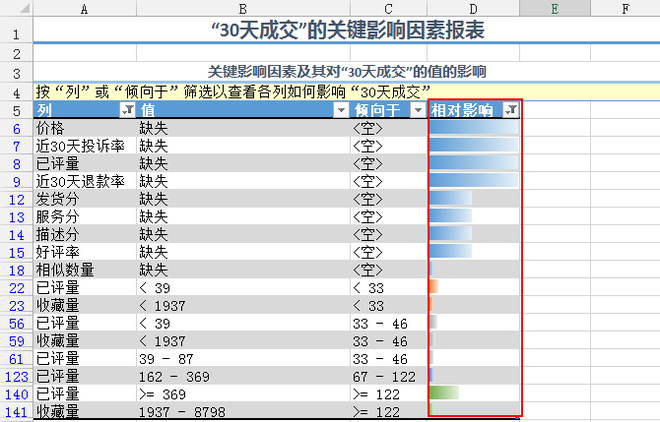Click subtitle 关键影响因素及其对“30天成交”的值的影响
Image resolution: width=660 pixels, height=422 pixels.
(347, 72)
